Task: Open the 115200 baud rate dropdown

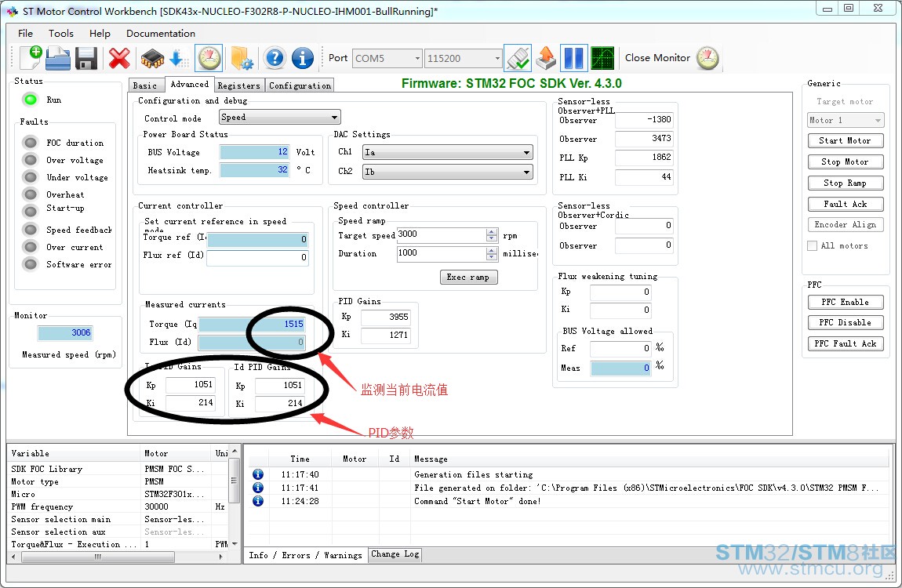Action: coord(463,58)
